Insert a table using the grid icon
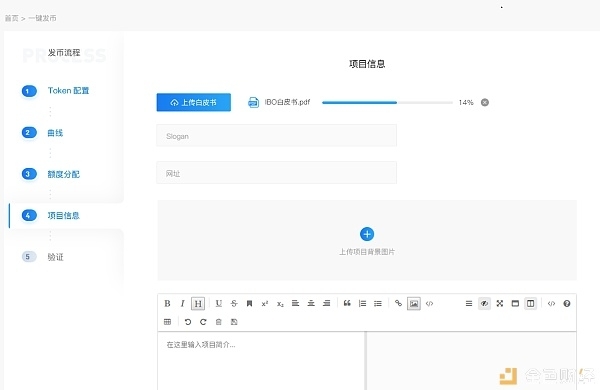 pos(167,322)
